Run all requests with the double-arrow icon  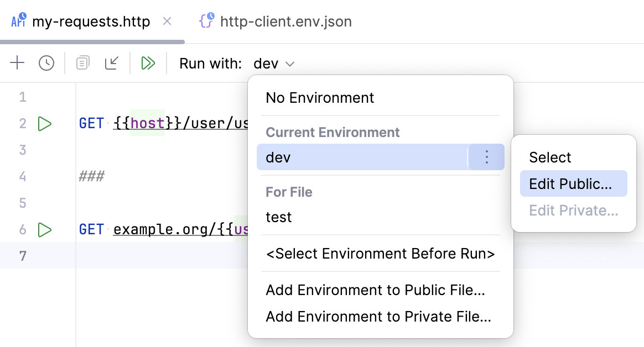pos(148,63)
